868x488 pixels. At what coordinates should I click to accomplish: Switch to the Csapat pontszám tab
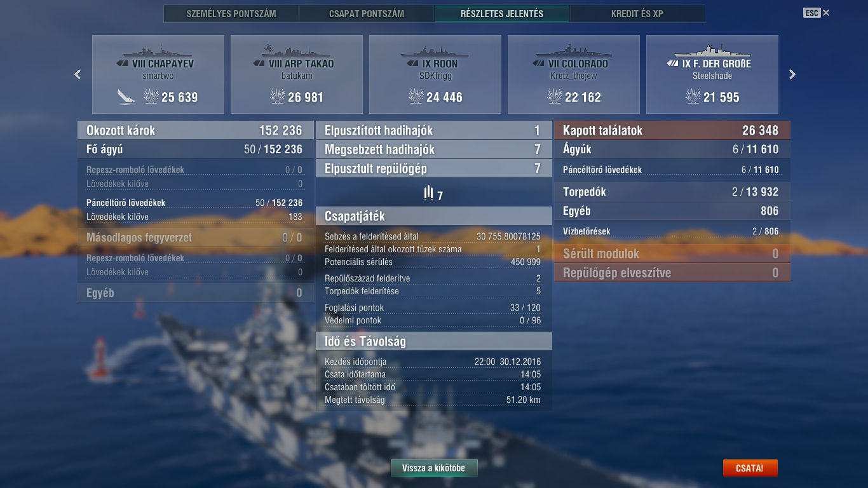367,13
